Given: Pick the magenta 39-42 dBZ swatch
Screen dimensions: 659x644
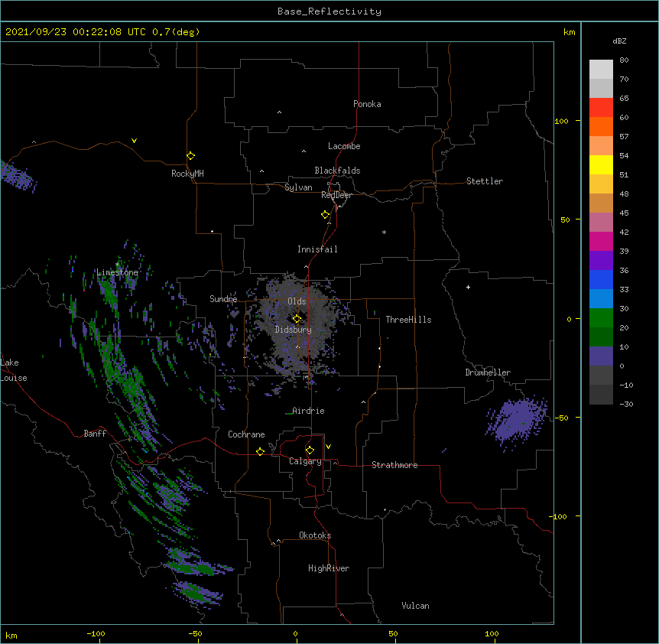Looking at the screenshot, I should 601,241.
